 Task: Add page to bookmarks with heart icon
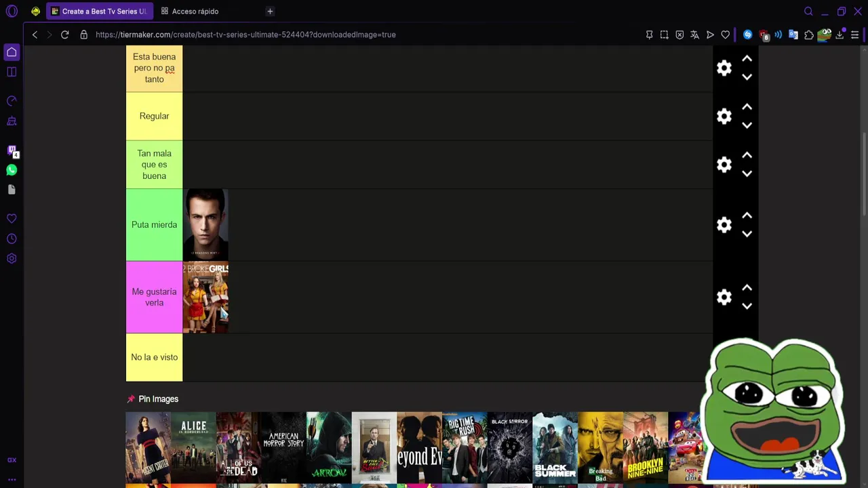click(726, 35)
